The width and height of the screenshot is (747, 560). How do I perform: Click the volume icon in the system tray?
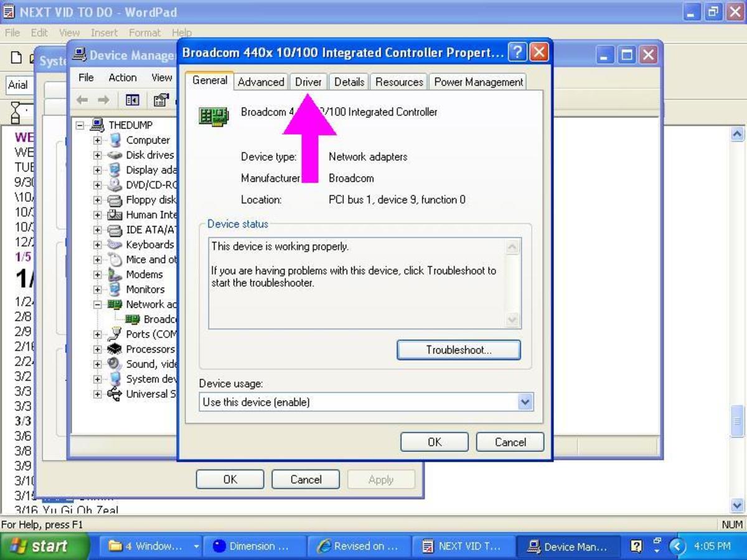pos(656,543)
